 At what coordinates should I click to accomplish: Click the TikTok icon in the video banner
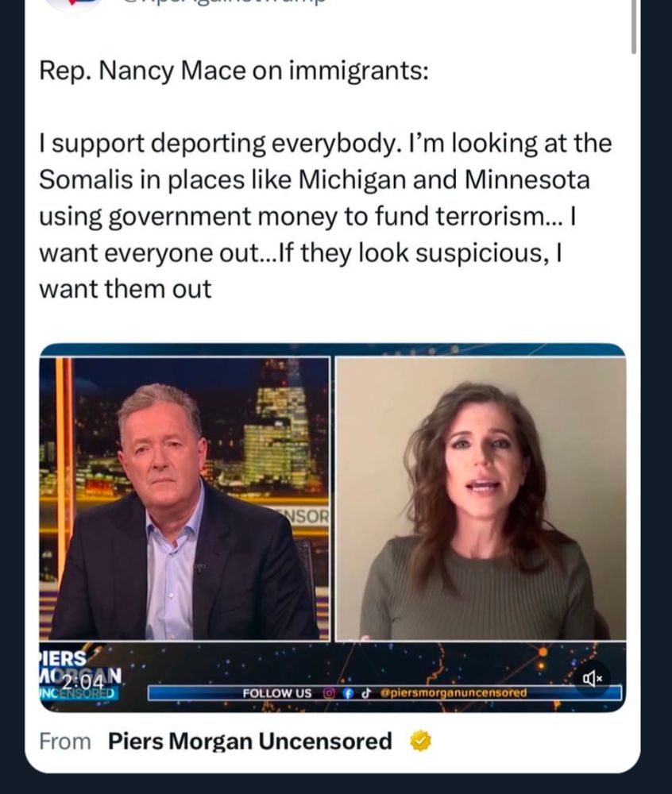[x=365, y=692]
